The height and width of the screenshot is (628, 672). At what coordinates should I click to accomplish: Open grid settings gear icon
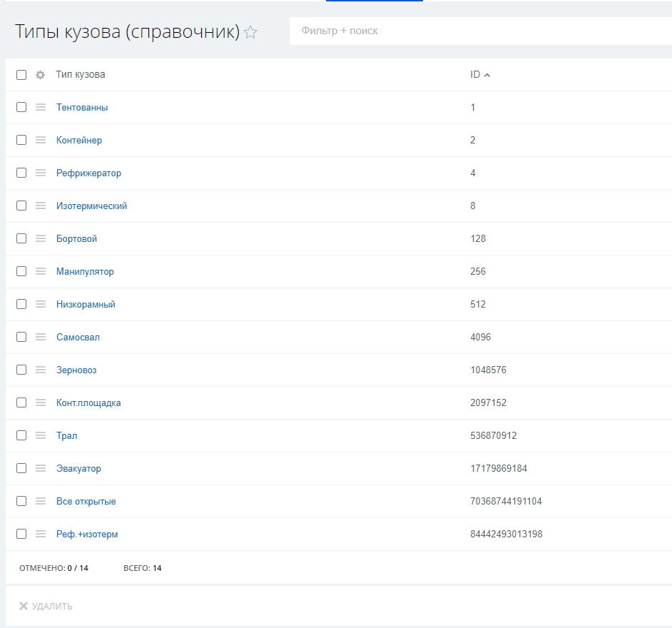41,75
